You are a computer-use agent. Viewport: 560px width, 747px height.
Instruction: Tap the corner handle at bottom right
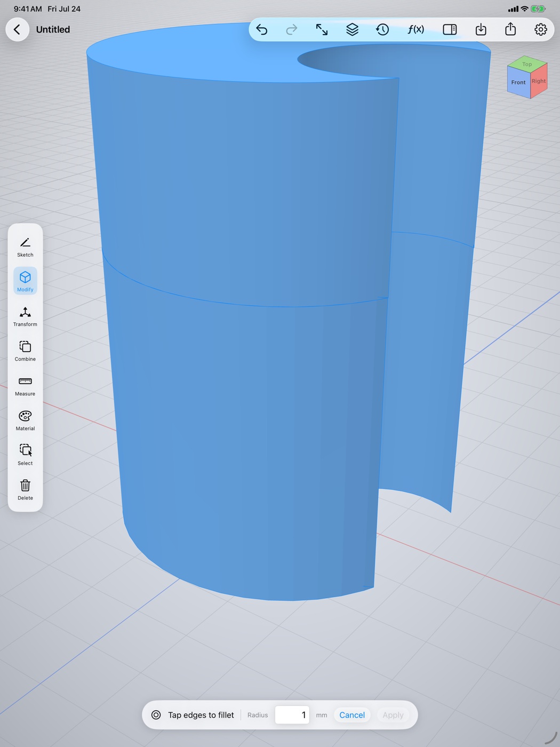[x=551, y=738]
